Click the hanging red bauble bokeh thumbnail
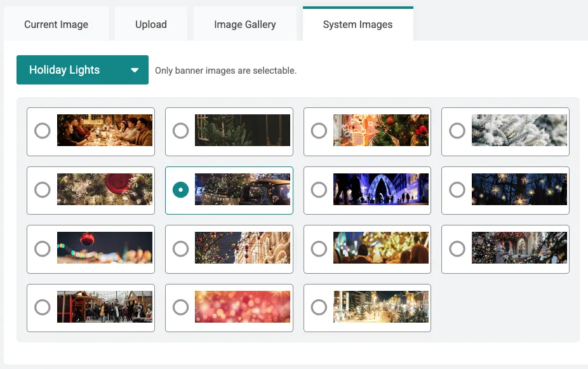The height and width of the screenshot is (369, 588). [105, 248]
